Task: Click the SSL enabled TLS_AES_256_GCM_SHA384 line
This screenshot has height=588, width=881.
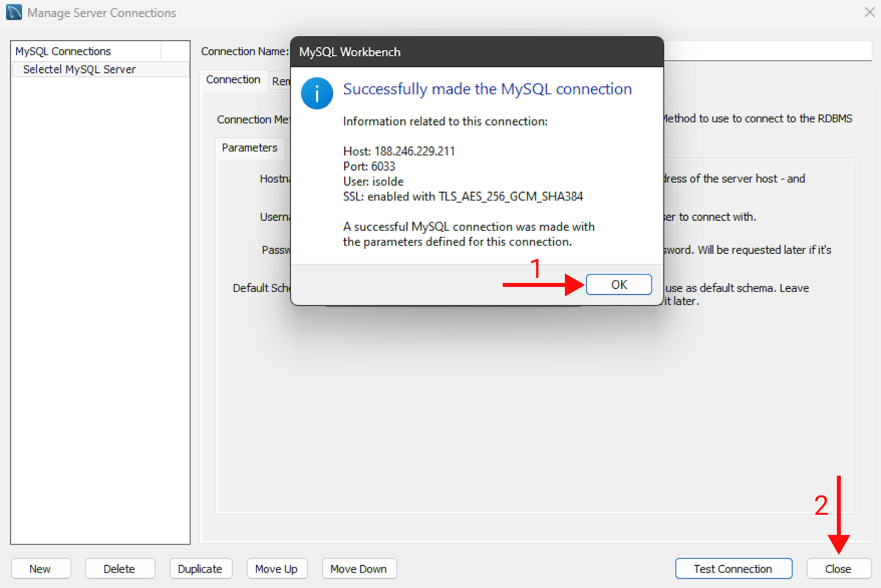Action: coord(463,197)
